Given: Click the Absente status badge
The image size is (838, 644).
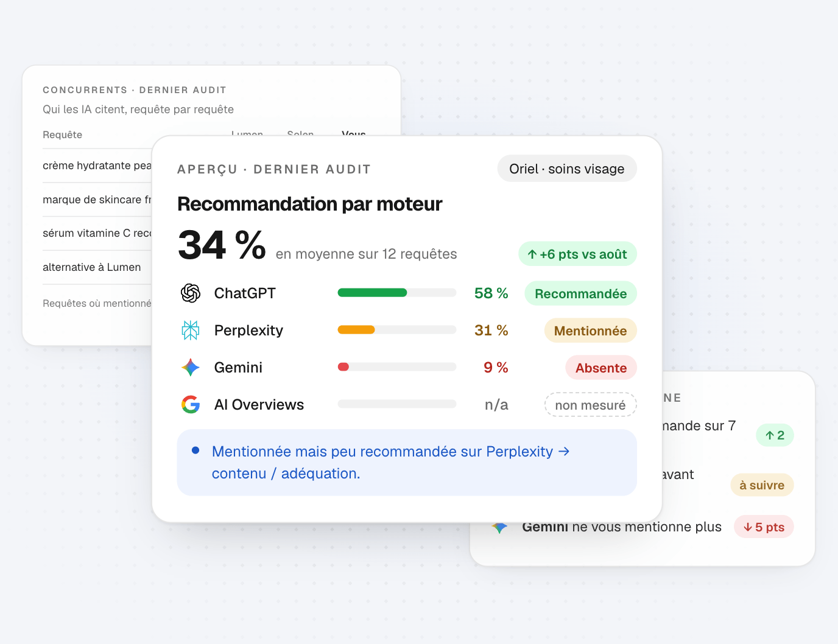Looking at the screenshot, I should pos(601,368).
